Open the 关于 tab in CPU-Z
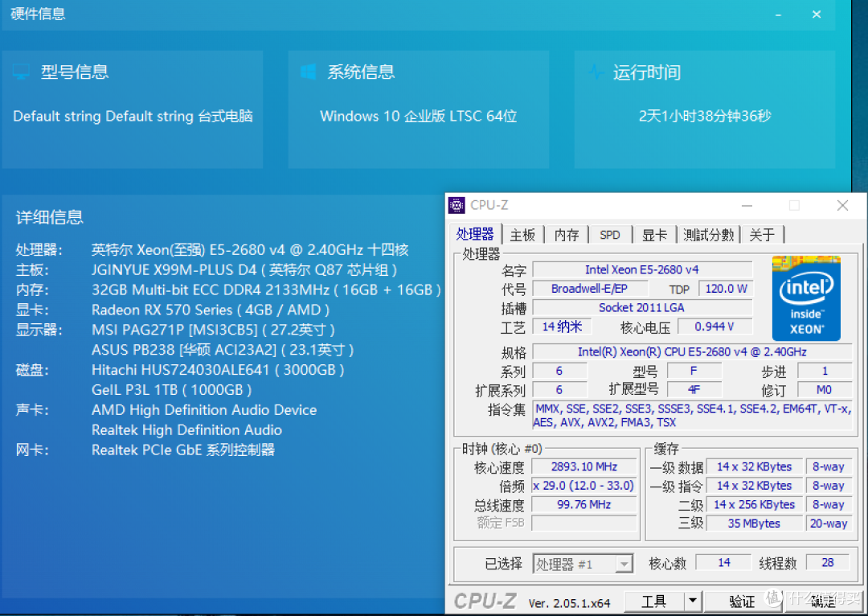The image size is (868, 616). 762,235
